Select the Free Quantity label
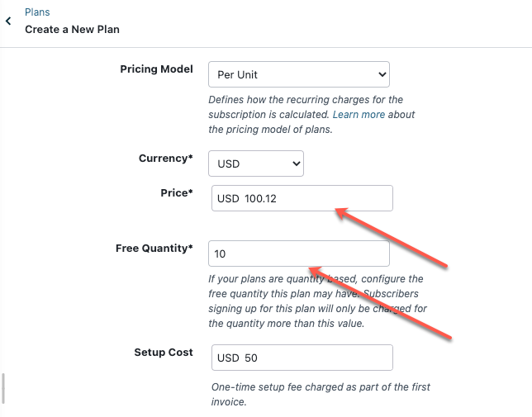Image resolution: width=532 pixels, height=417 pixels. 154,248
